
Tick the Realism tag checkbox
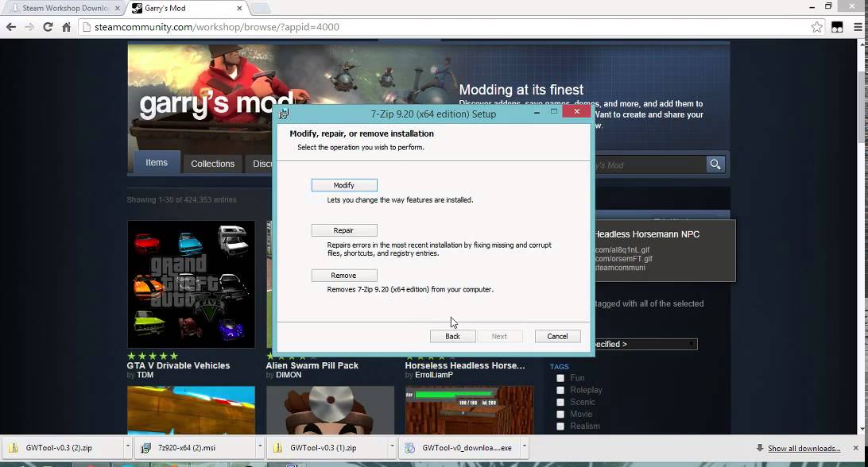click(560, 426)
